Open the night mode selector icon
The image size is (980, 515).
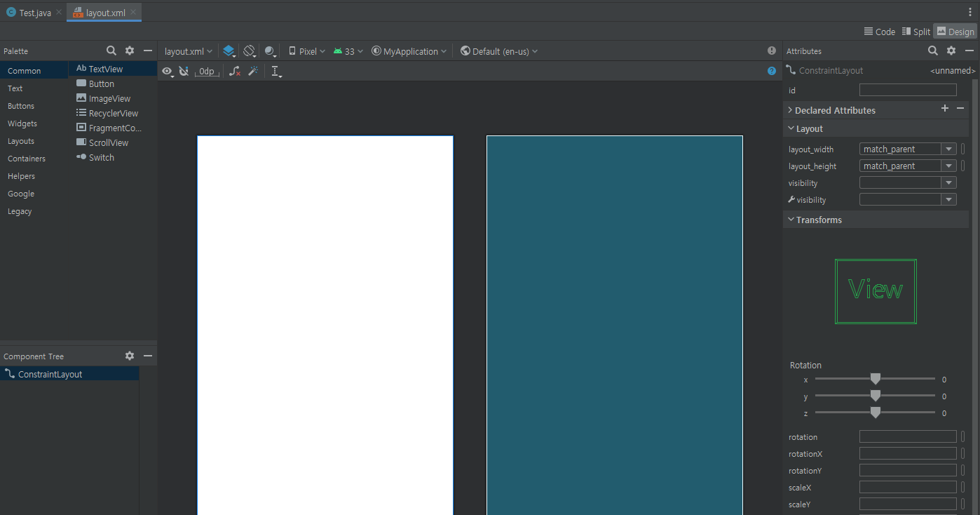click(270, 51)
